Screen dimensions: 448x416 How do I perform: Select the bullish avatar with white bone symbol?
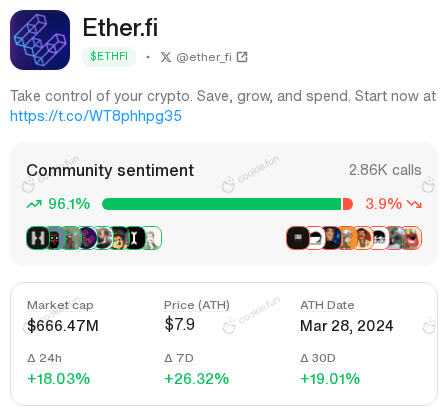(x=135, y=238)
